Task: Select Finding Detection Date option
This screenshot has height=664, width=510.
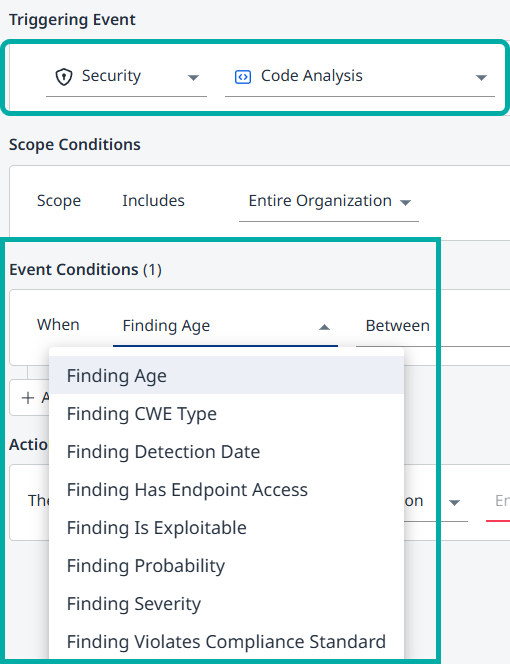Action: click(227, 451)
